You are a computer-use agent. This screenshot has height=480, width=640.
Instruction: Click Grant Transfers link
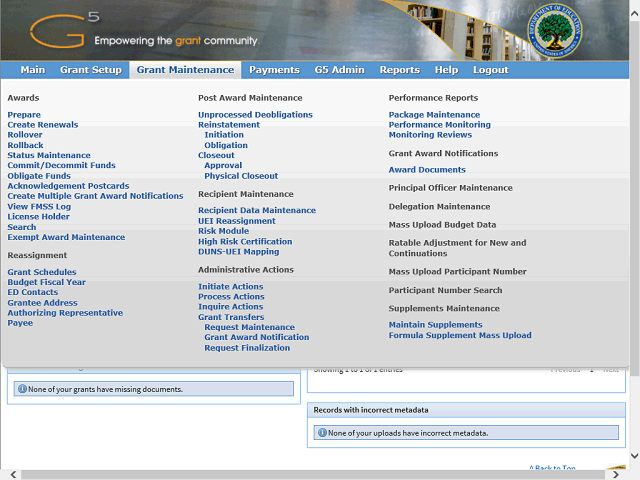[231, 317]
